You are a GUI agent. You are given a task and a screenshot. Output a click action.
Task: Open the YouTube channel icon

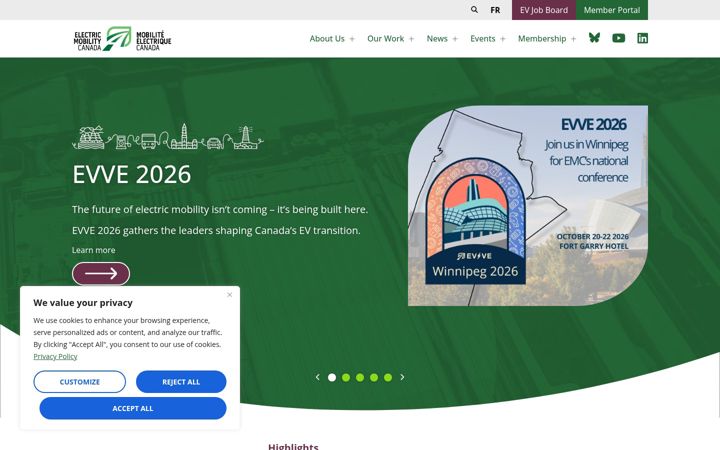[619, 38]
